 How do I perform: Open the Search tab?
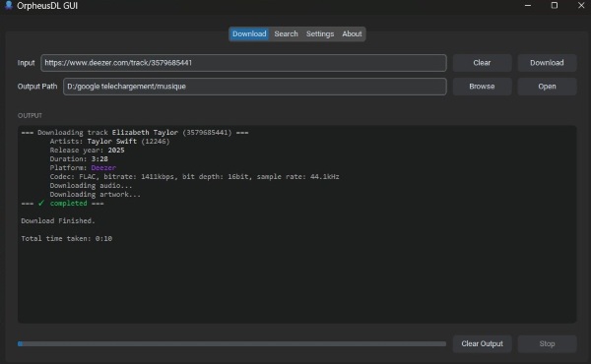[x=286, y=33]
